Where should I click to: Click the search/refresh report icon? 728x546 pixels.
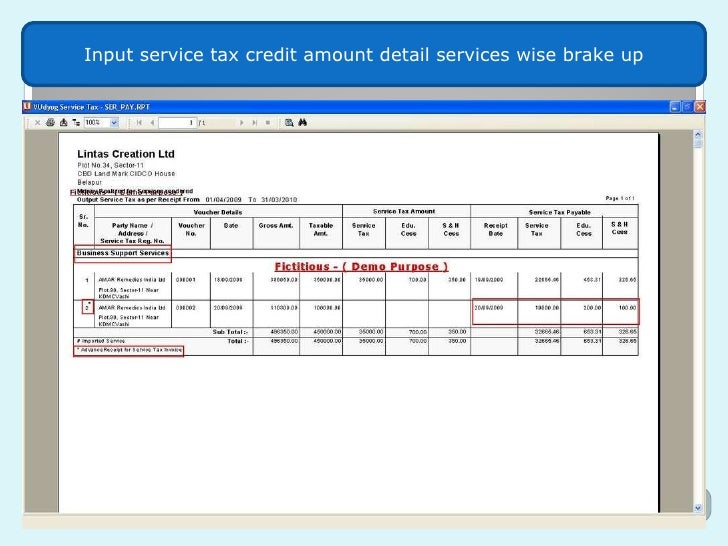(289, 123)
